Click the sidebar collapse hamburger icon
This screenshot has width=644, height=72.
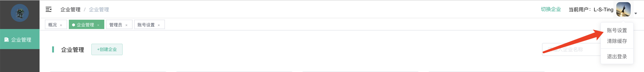[x=49, y=9]
